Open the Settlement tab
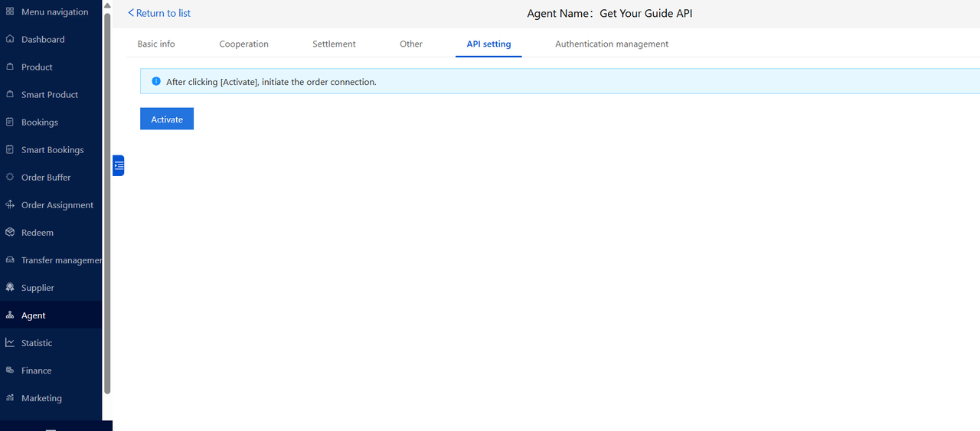This screenshot has height=431, width=980. pyautogui.click(x=334, y=44)
